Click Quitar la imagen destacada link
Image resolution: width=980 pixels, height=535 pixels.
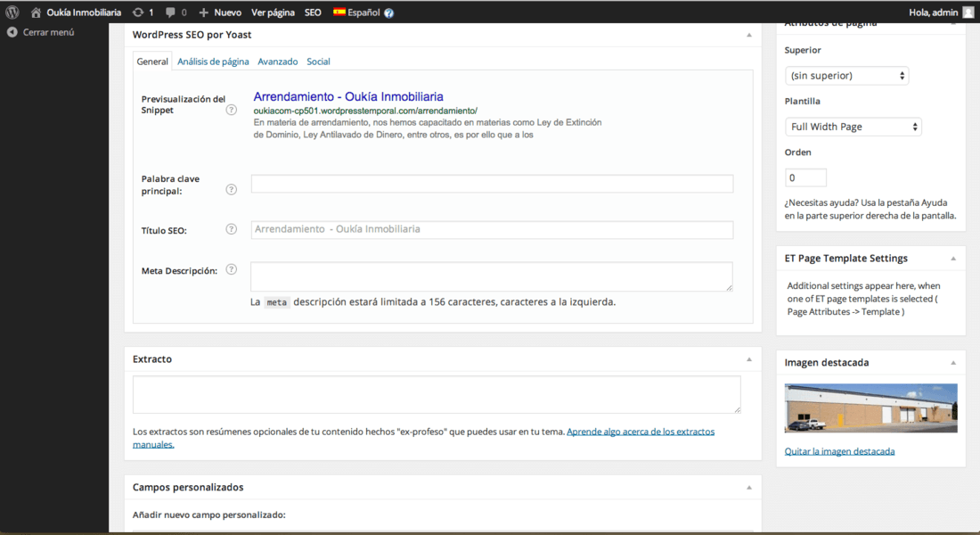(x=839, y=451)
